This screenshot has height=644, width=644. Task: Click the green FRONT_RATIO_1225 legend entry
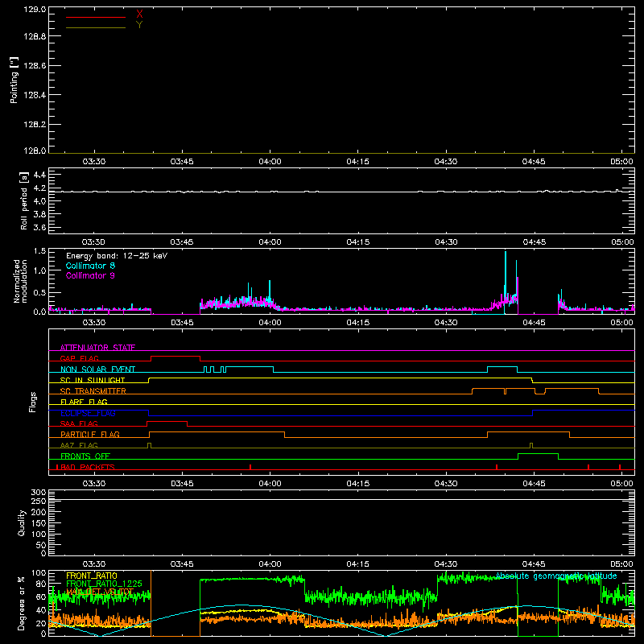(104, 584)
